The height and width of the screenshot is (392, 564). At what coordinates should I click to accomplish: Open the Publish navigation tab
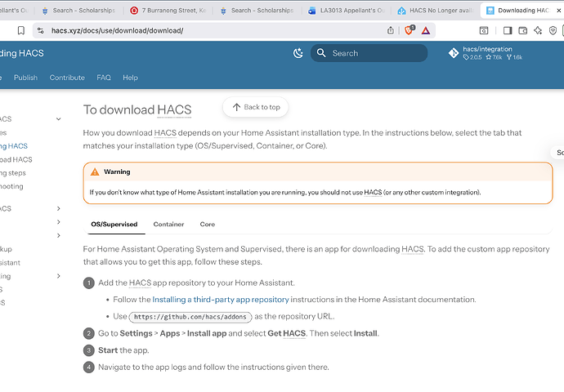(25, 78)
